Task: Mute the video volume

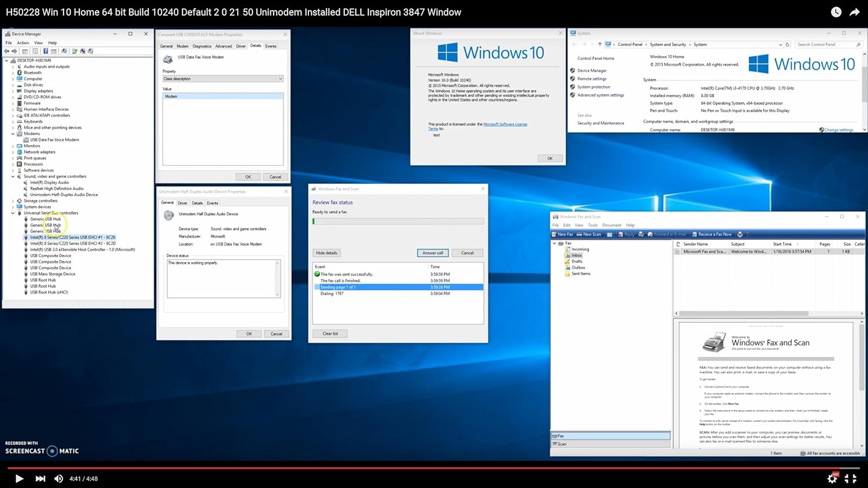Action: coord(58,478)
